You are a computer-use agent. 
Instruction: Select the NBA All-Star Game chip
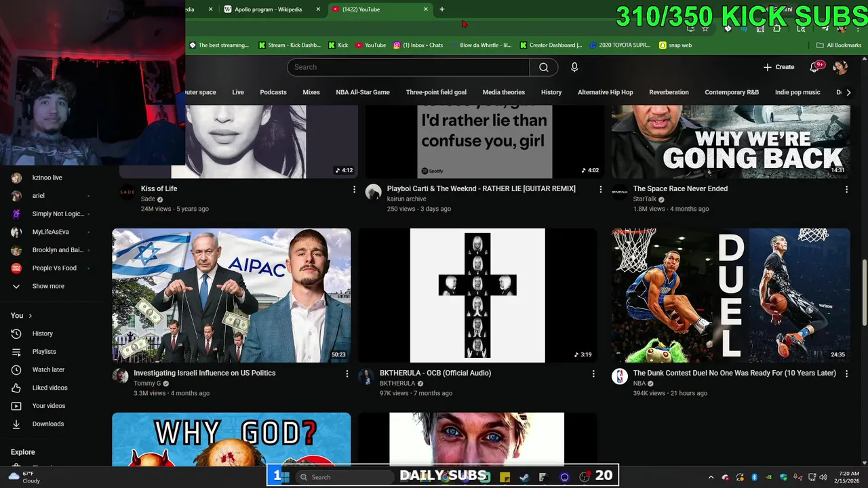[363, 92]
